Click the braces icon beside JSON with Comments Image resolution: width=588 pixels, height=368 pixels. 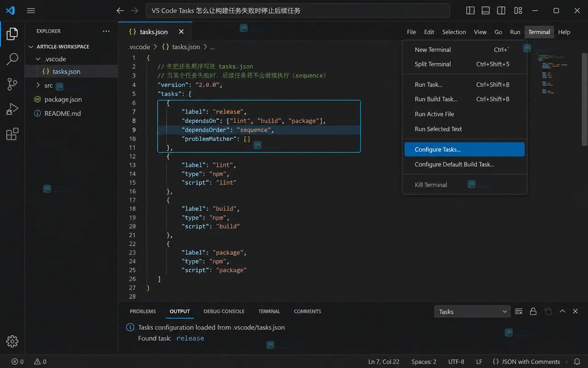tap(496, 362)
